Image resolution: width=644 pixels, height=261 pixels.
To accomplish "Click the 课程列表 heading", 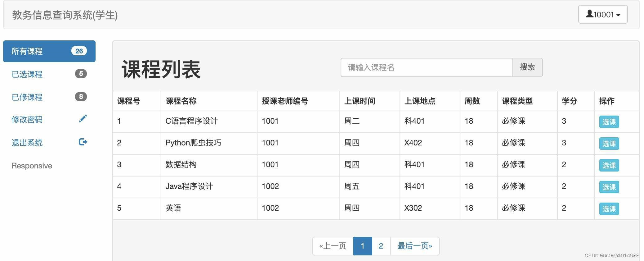I will [x=161, y=69].
